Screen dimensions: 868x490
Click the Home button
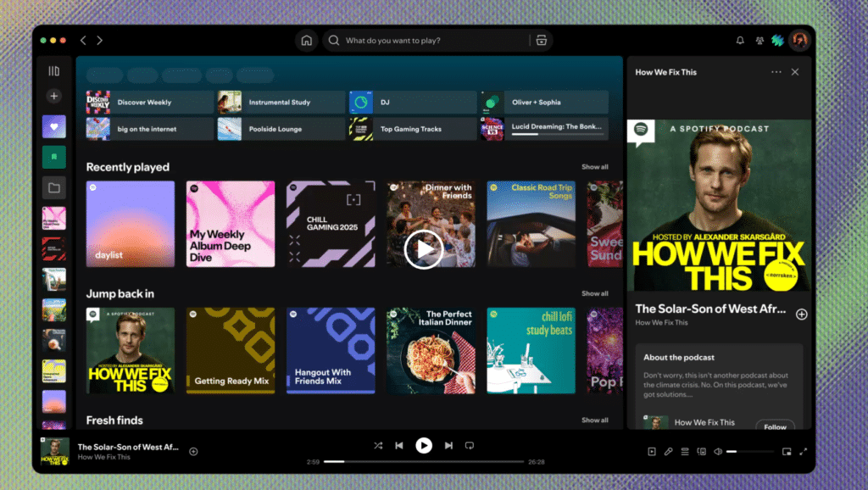click(307, 41)
